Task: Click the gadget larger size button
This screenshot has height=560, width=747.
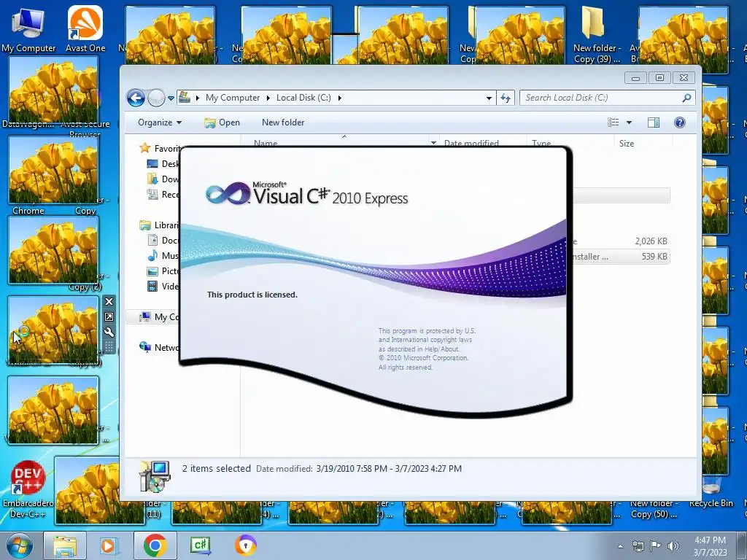Action: pos(109,317)
